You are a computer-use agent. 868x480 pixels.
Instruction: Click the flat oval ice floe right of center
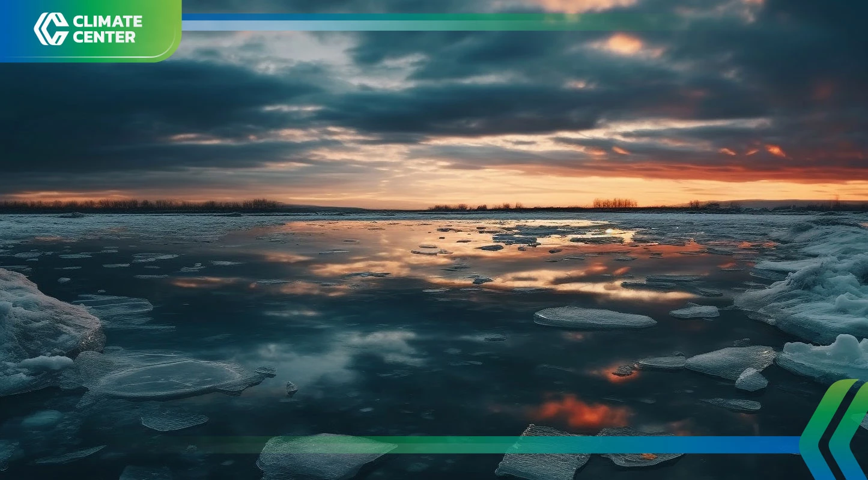point(593,318)
